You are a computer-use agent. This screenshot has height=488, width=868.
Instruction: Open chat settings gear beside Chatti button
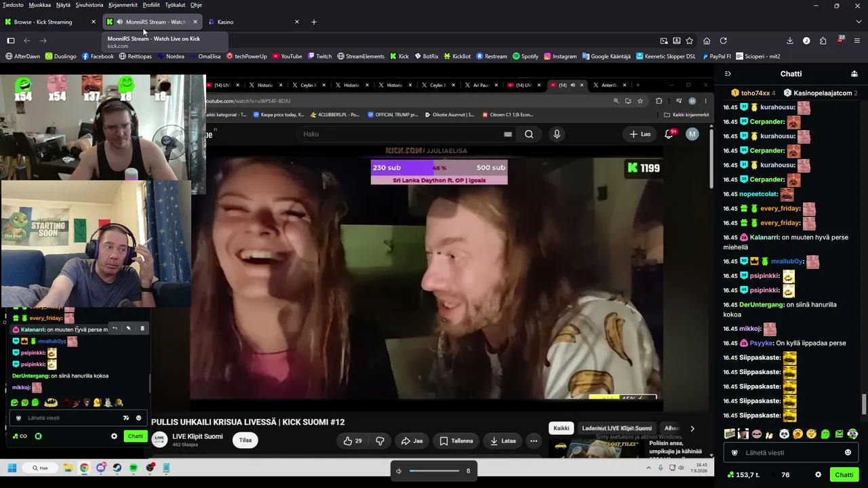click(x=818, y=474)
